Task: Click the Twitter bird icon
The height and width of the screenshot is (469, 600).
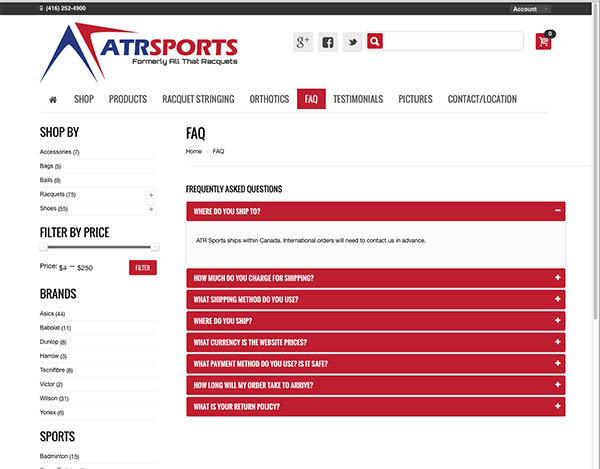Action: coord(352,42)
